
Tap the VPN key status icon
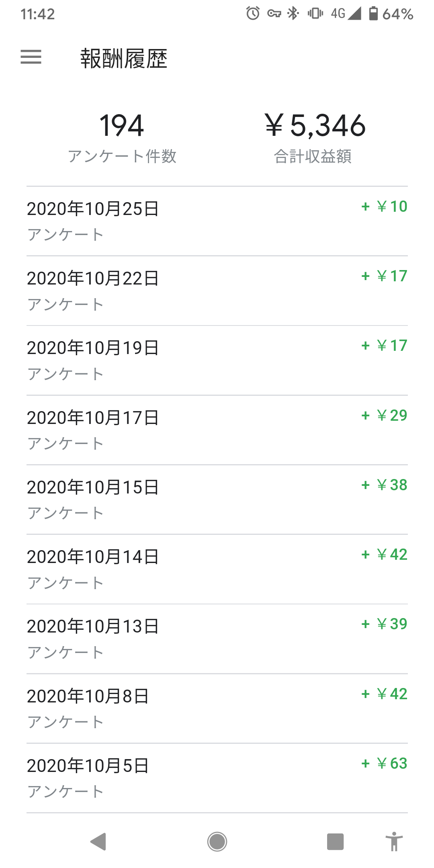pyautogui.click(x=274, y=14)
